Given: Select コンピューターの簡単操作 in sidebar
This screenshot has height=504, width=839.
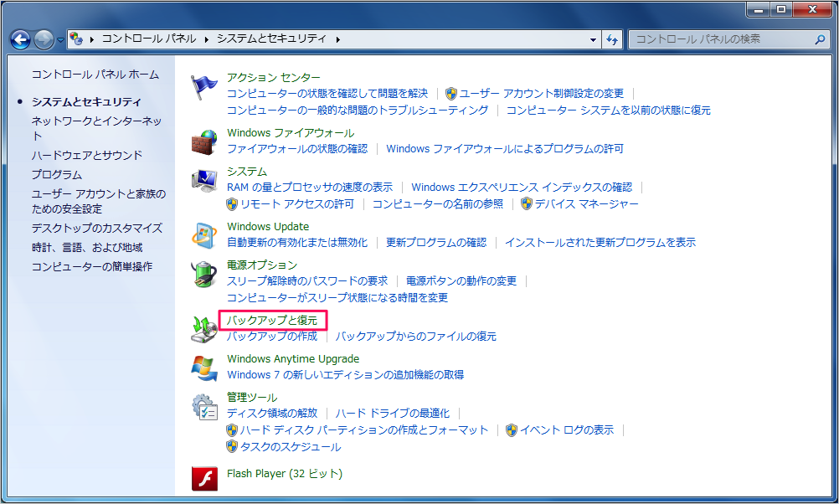Looking at the screenshot, I should click(92, 266).
